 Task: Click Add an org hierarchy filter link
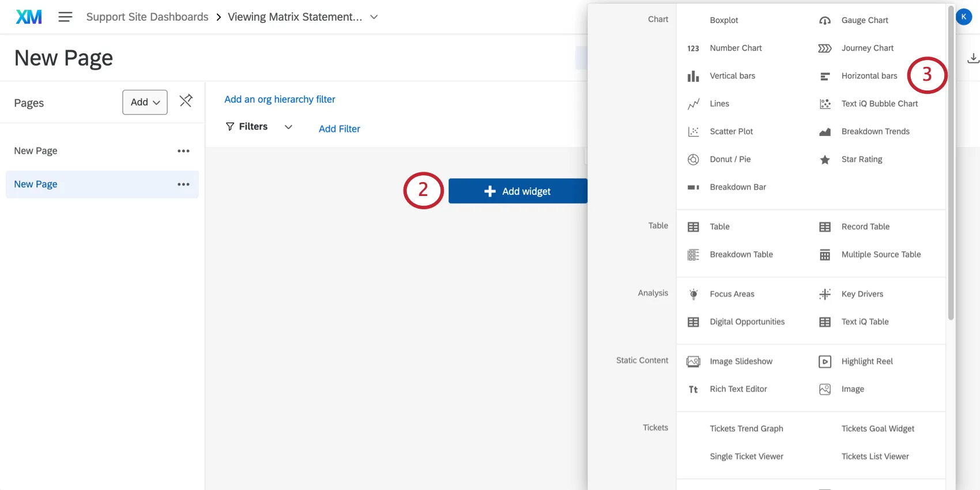(280, 99)
